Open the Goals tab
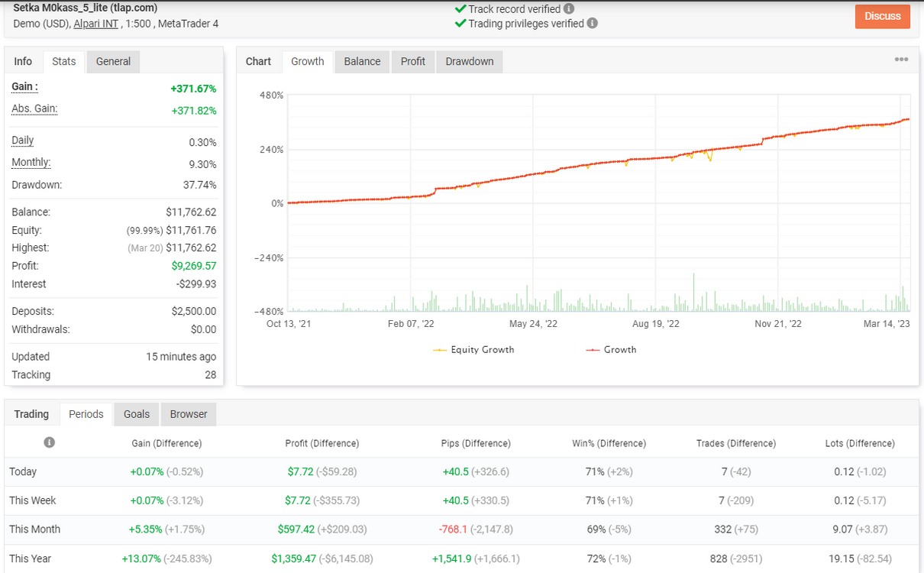This screenshot has height=573, width=924. click(137, 414)
